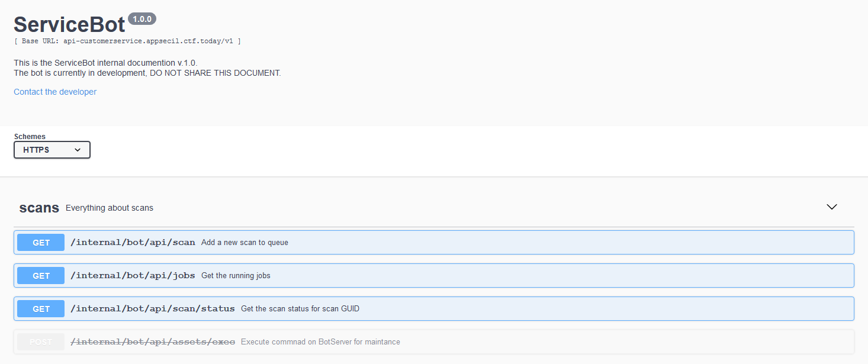Click the ServiceBot title
Screen dimensions: 868x364
(69, 24)
